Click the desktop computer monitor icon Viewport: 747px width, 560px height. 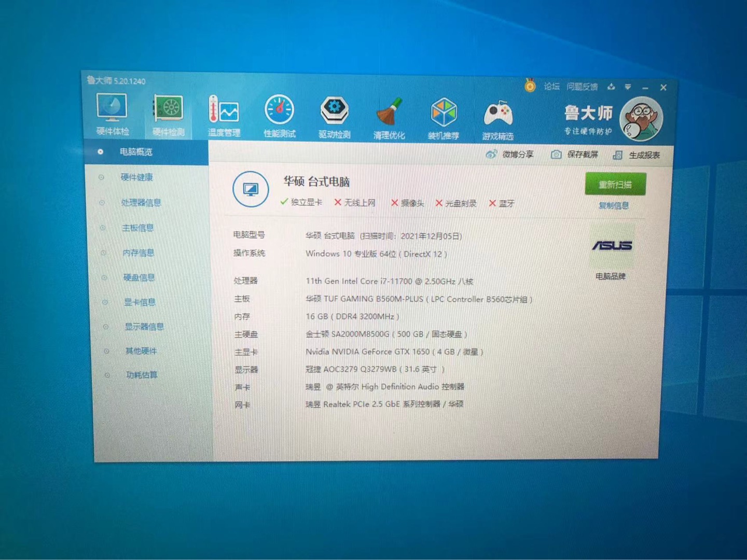click(x=251, y=189)
